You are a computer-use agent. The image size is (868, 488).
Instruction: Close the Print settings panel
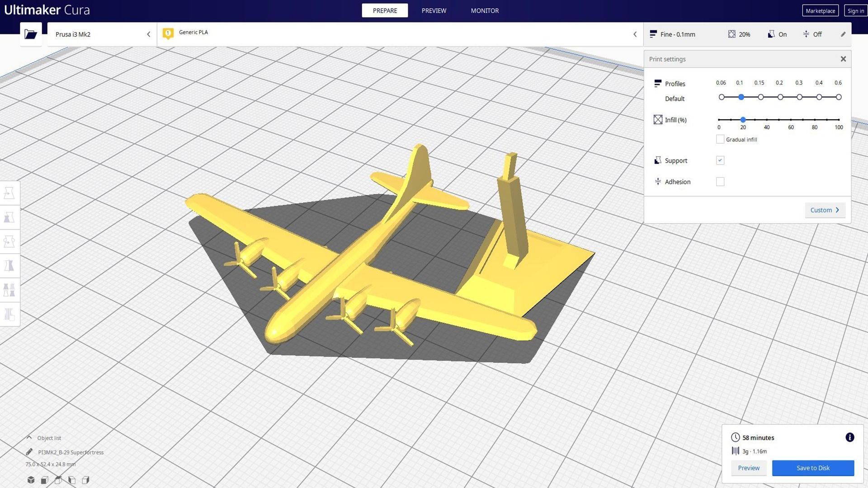tap(843, 59)
